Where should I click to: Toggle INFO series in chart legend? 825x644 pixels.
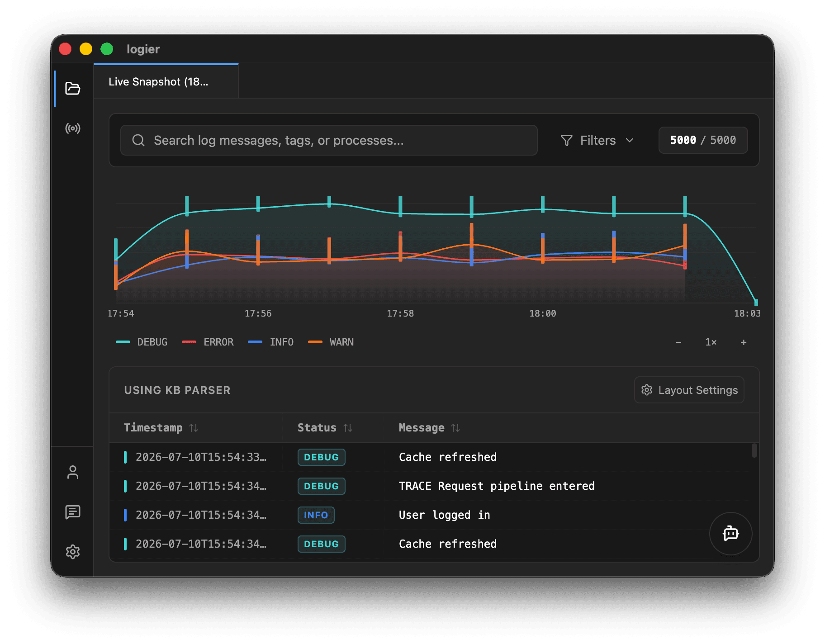point(271,342)
